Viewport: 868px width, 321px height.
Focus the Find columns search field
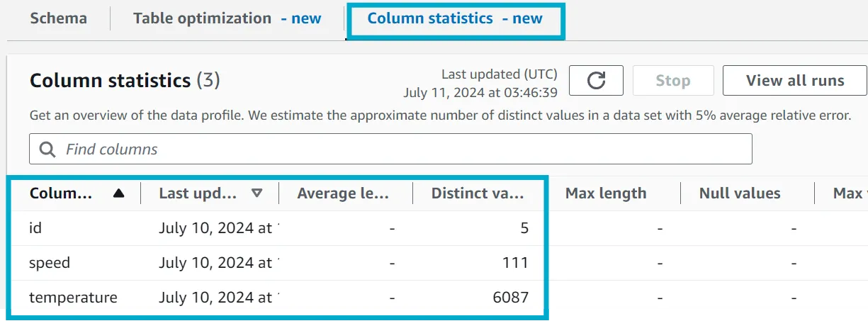coord(390,150)
